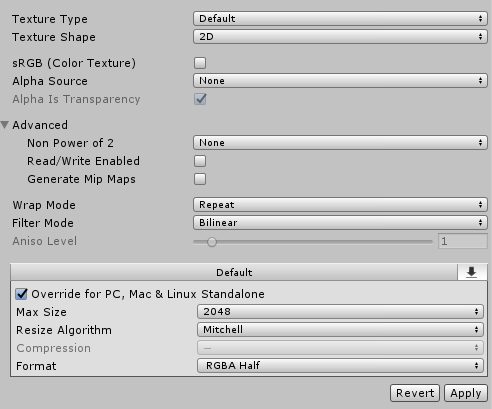The image size is (492, 409).
Task: Click the Apply button
Action: point(466,393)
